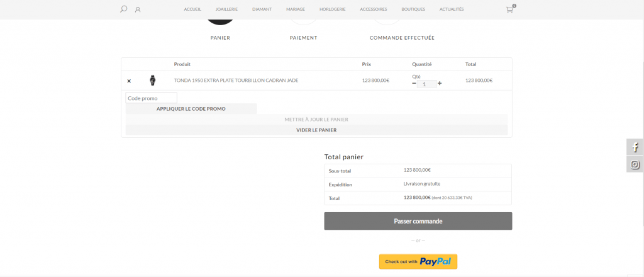This screenshot has width=644, height=277.
Task: Go to the Accueil menu
Action: tap(192, 9)
